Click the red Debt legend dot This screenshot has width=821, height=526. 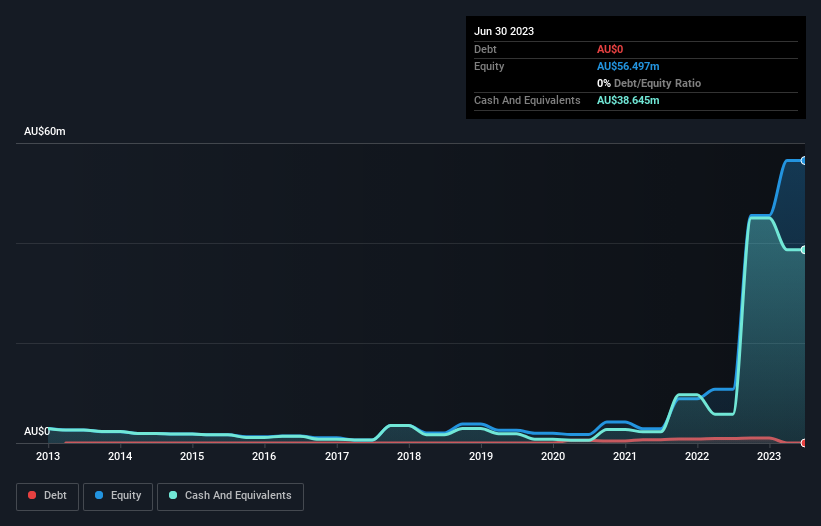32,495
